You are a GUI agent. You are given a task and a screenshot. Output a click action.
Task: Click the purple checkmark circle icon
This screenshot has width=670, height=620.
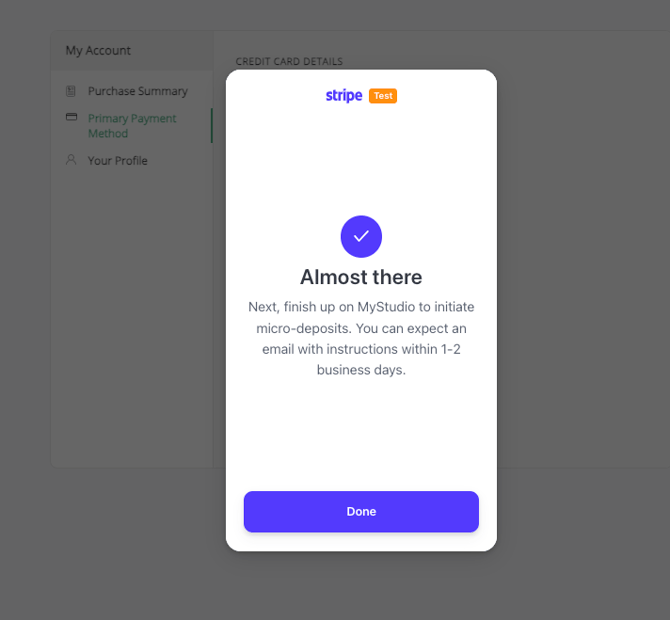[x=361, y=236]
